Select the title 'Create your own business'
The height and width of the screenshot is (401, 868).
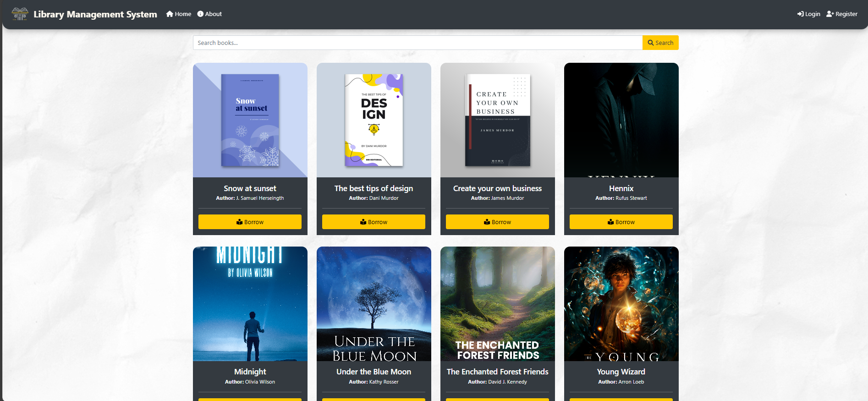[x=498, y=188]
